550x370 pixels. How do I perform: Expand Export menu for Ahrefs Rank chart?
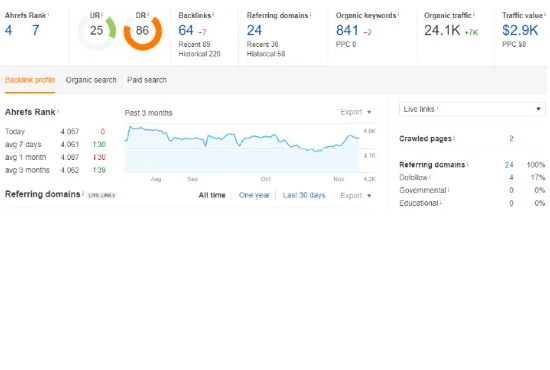(356, 112)
